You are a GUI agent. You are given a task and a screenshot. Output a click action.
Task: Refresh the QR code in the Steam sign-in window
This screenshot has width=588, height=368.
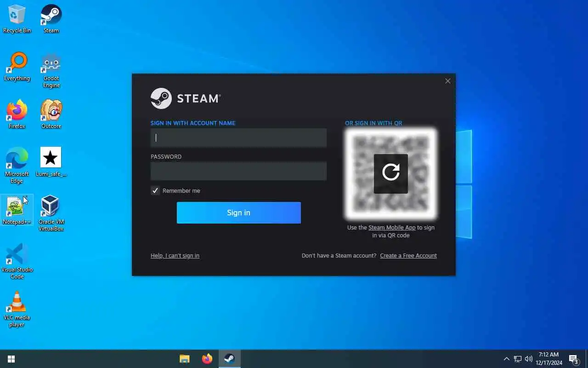click(x=391, y=173)
